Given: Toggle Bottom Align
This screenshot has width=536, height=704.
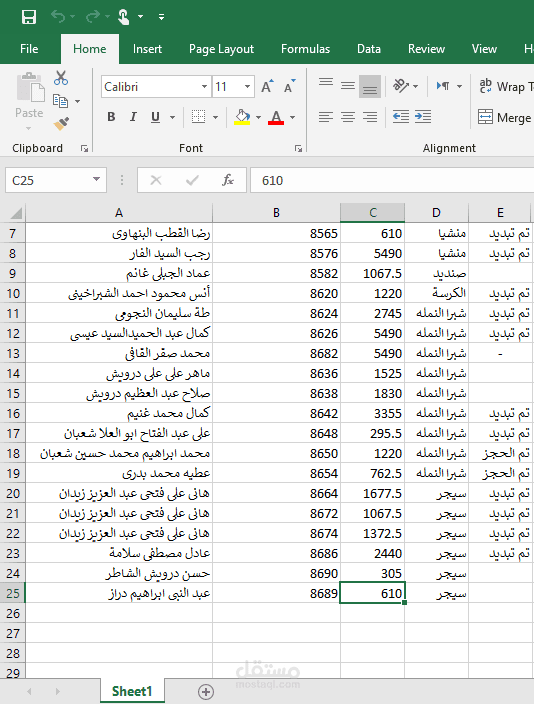Looking at the screenshot, I should [x=370, y=86].
